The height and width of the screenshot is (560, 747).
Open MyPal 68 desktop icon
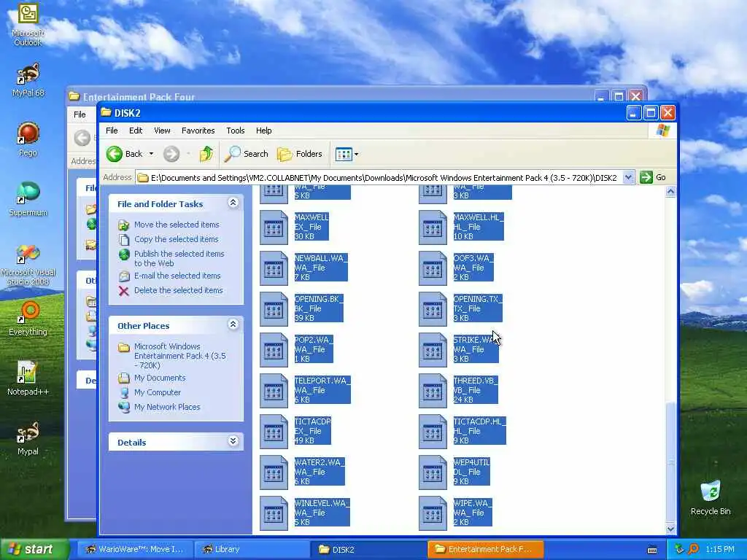(x=28, y=80)
